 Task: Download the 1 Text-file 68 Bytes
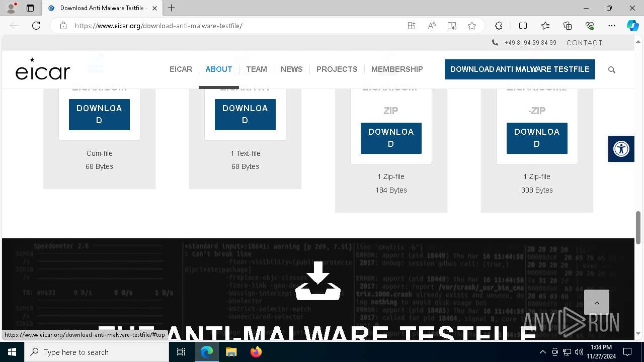(x=245, y=114)
